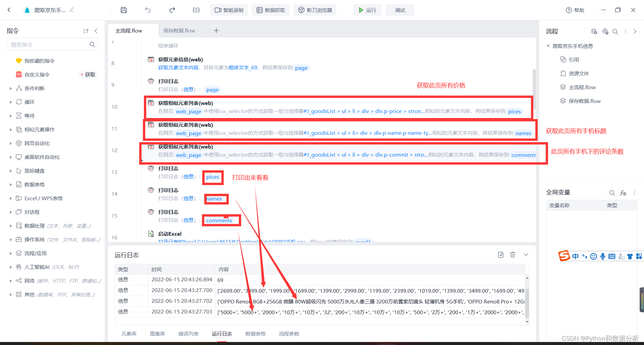The height and width of the screenshot is (345, 644).
Task: Search flows with 流程 panel magnifier
Action: point(615,32)
